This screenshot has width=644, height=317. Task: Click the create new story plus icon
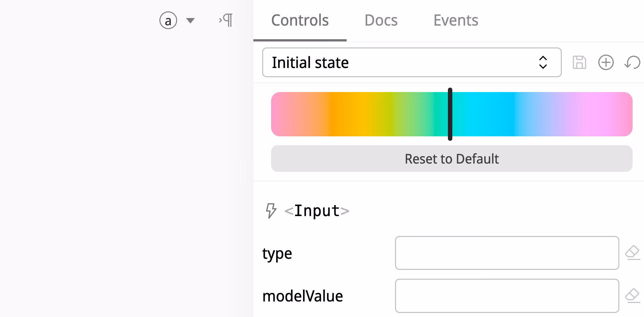pyautogui.click(x=606, y=62)
